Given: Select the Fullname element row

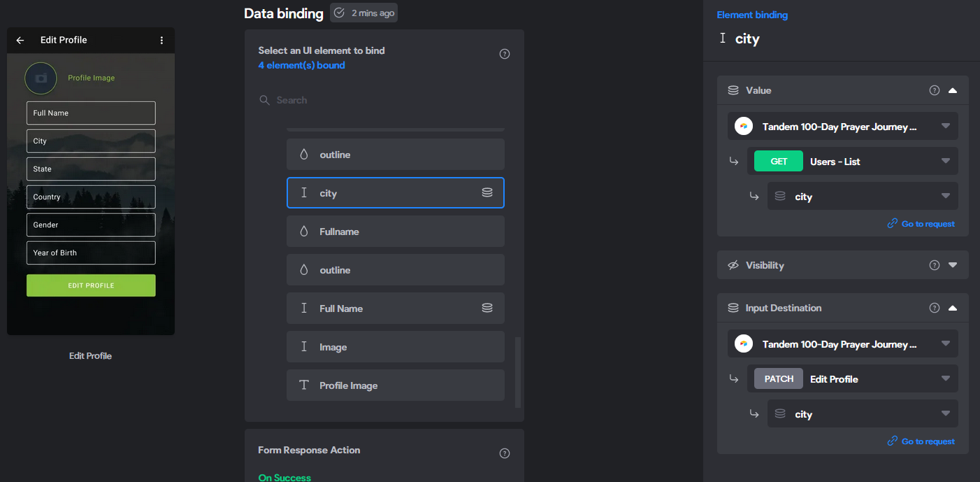Looking at the screenshot, I should [x=396, y=232].
